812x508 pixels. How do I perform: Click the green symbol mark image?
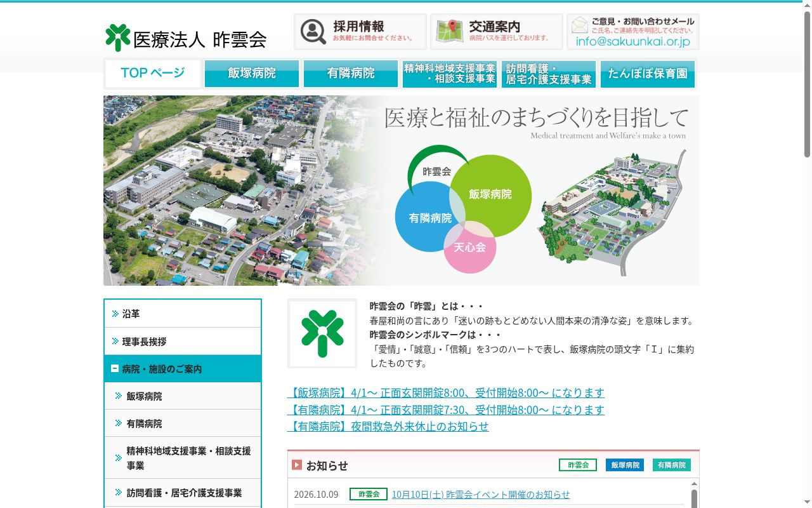tap(322, 333)
